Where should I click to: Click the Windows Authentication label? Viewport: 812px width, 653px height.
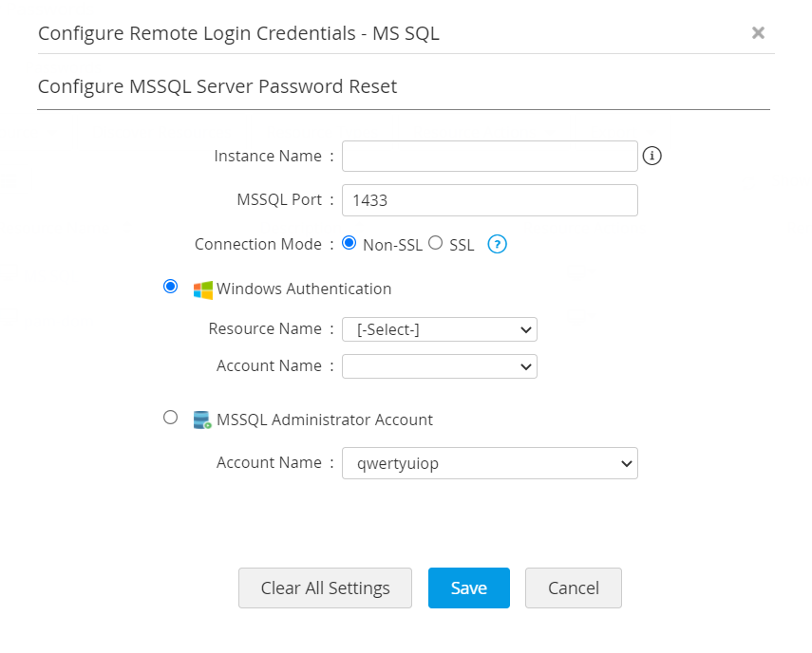tap(304, 289)
